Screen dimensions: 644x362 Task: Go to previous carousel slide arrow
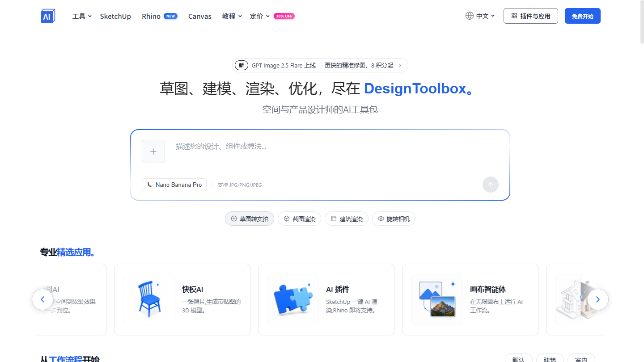(42, 299)
